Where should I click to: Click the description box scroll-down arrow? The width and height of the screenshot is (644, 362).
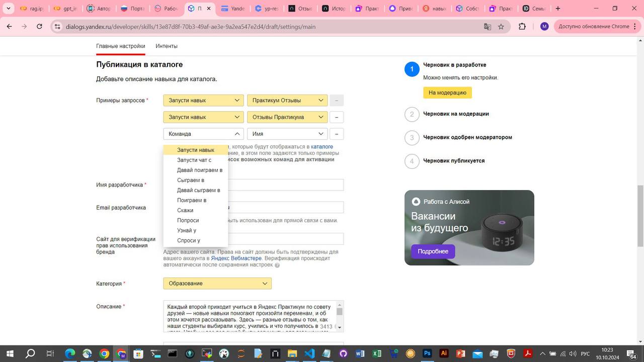[340, 328]
